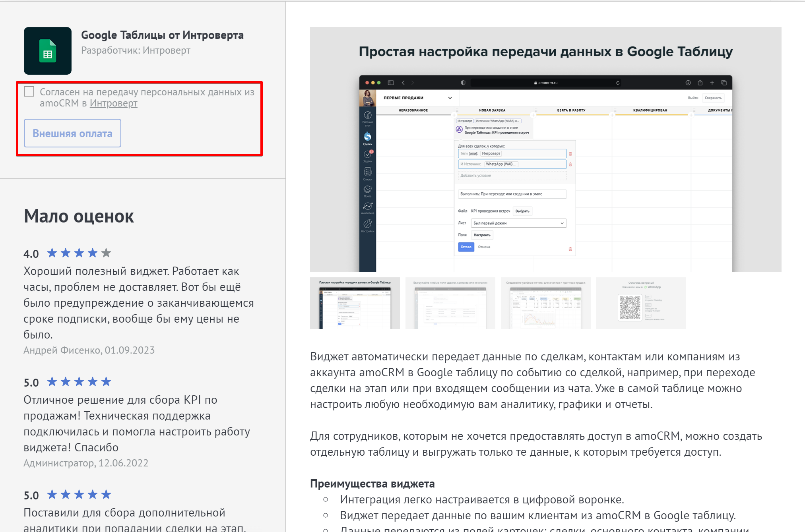Screen dimensions: 805x532
Task: Select the third thumbnail 'Создавайте удобные отчеты'
Action: coord(546,303)
